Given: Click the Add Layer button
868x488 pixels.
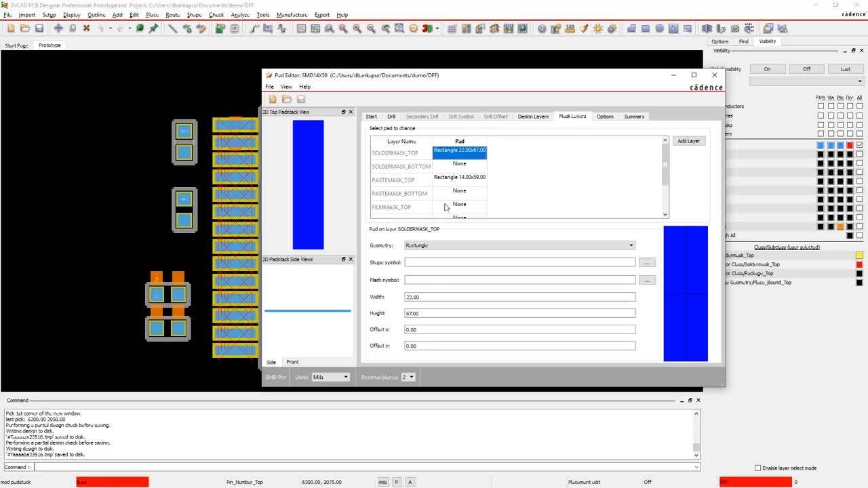Looking at the screenshot, I should coord(689,140).
